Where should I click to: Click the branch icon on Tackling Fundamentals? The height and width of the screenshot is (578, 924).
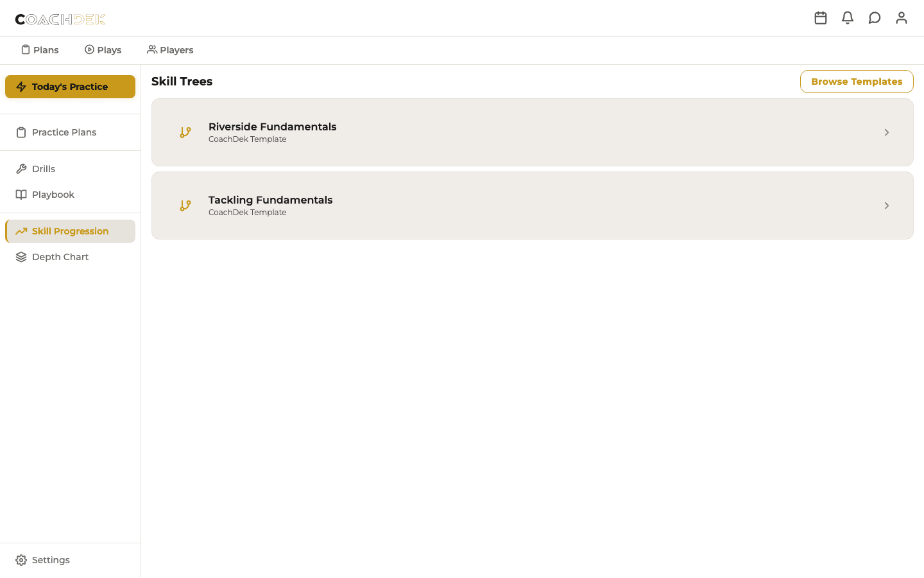pos(185,206)
